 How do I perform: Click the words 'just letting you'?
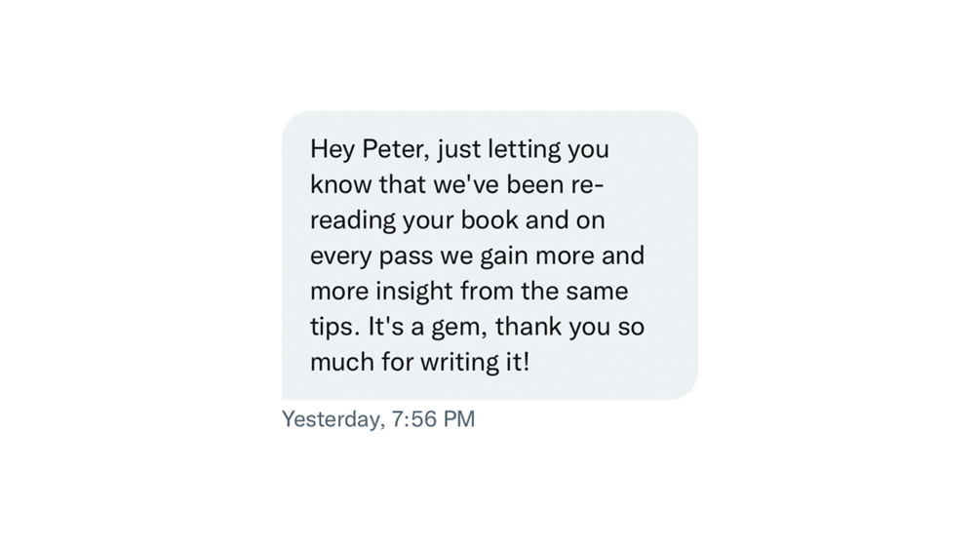[524, 150]
